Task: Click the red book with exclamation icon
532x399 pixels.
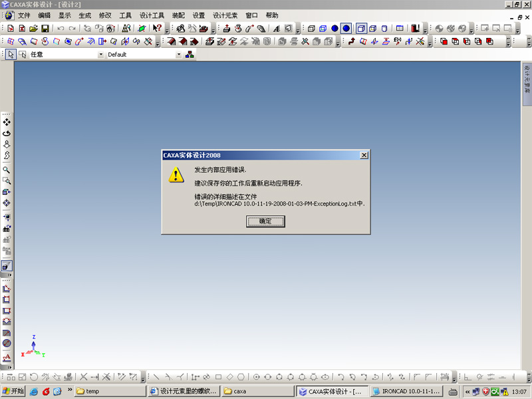Action: coord(415,29)
